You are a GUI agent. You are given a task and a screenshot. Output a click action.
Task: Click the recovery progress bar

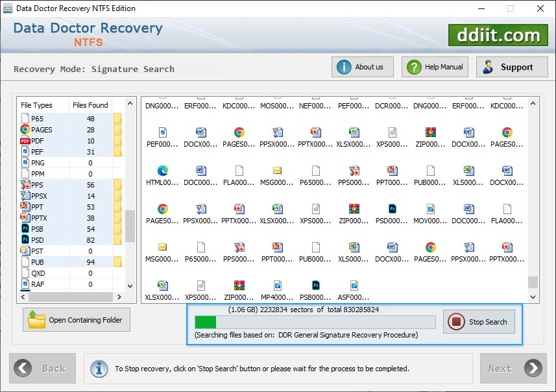[314, 321]
